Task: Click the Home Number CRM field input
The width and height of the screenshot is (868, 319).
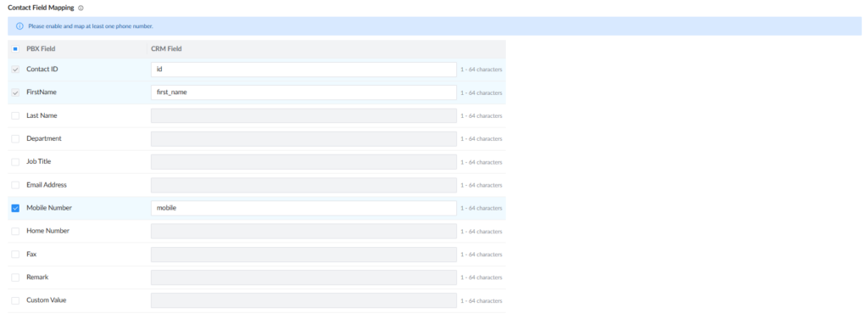Action: (x=303, y=231)
